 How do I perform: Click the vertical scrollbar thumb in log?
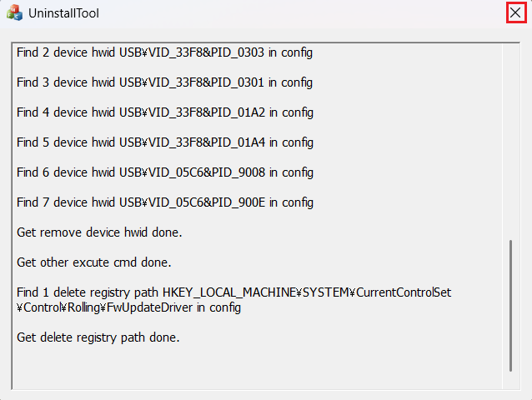coord(510,305)
